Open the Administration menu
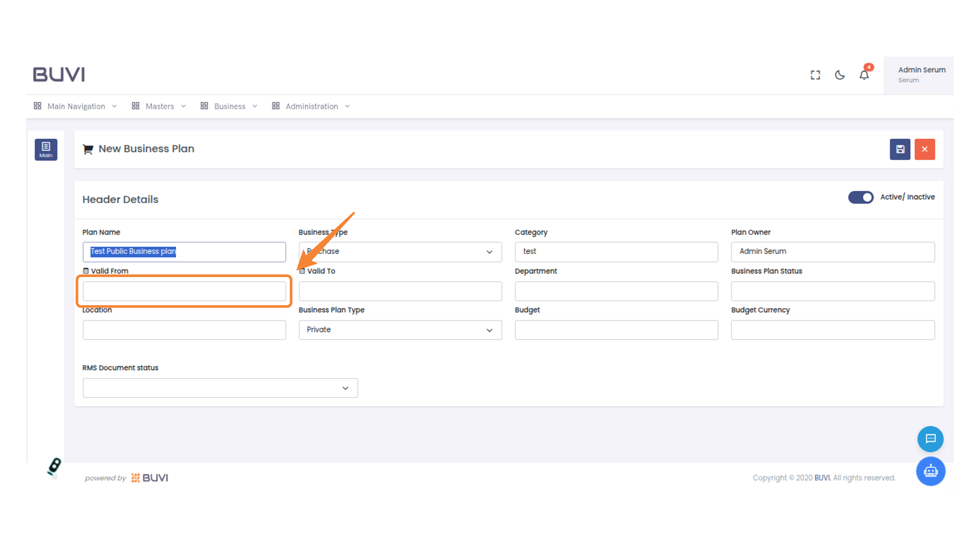This screenshot has width=980, height=551. pyautogui.click(x=311, y=106)
